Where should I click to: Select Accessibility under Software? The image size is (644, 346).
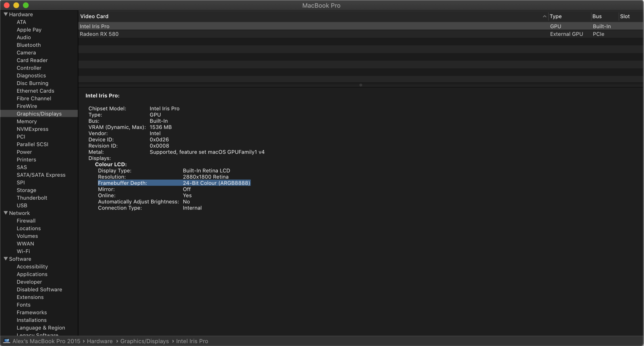pyautogui.click(x=32, y=267)
